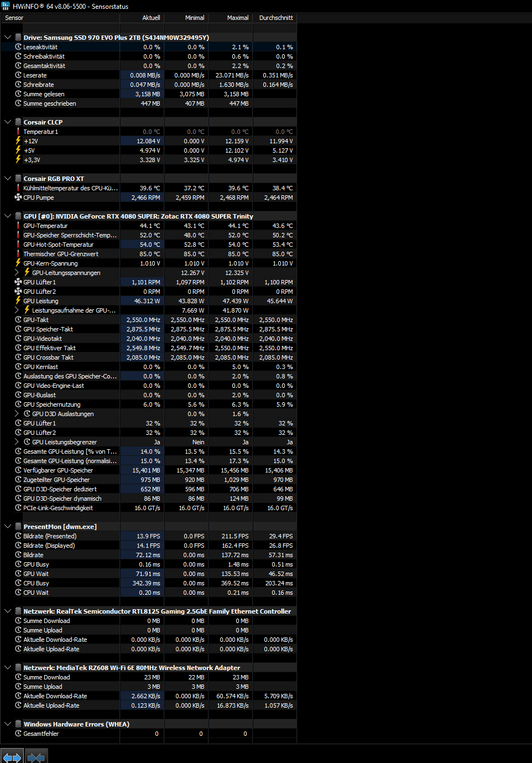
Task: Click the chip icon of GPU [#0] group
Action: [18, 216]
